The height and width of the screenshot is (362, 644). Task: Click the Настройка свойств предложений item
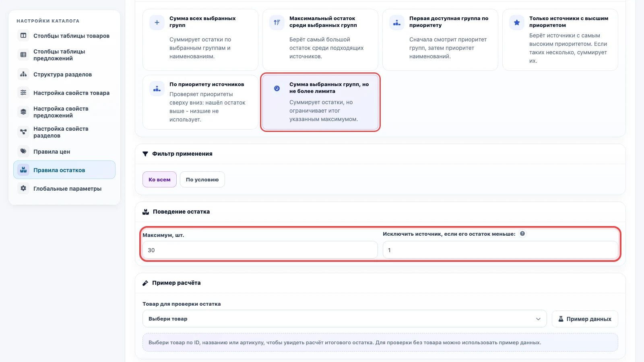click(x=64, y=112)
